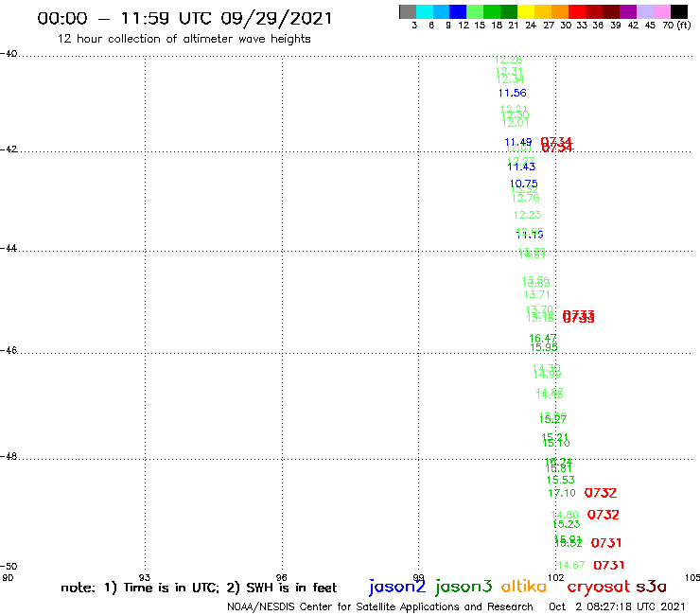Click the black swatch at the scale end
The image size is (700, 615).
(678, 11)
